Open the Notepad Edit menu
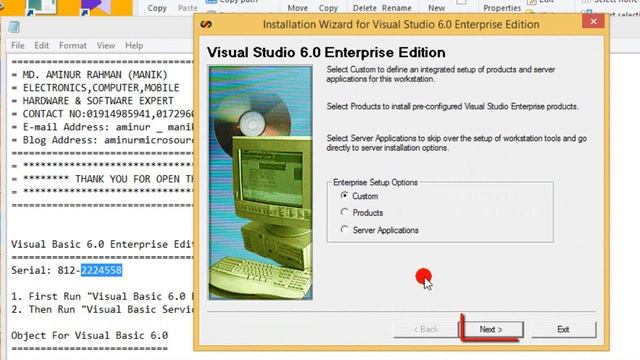The height and width of the screenshot is (360, 640). coord(41,45)
